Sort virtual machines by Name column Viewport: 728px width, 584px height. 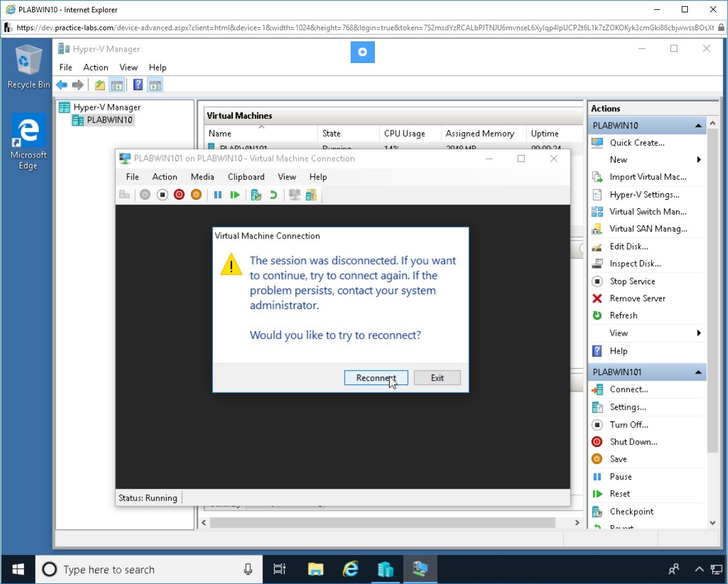coord(261,134)
